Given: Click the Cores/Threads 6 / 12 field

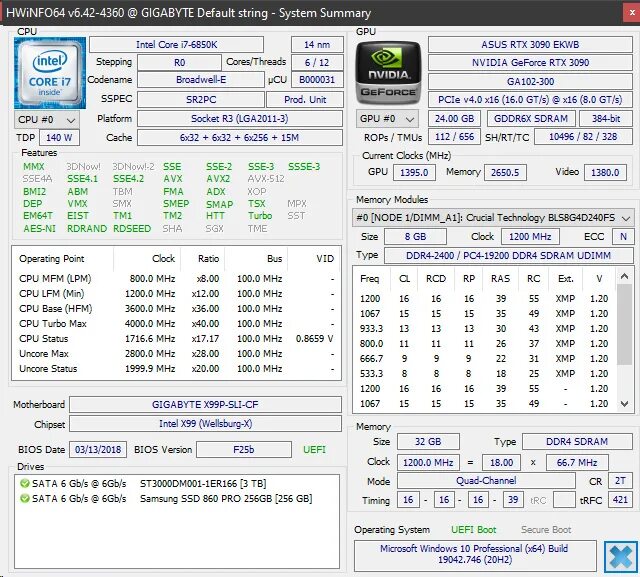Looking at the screenshot, I should tap(317, 62).
